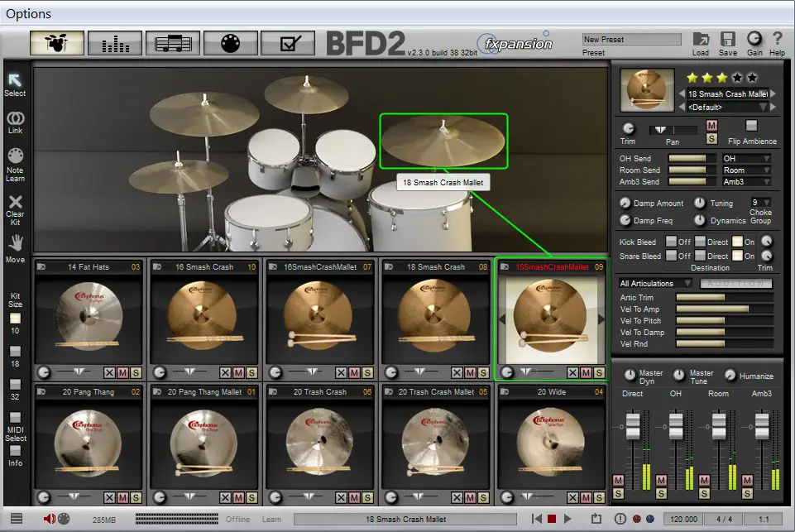Activate the Link tool
This screenshot has height=532, width=795.
coord(15,118)
